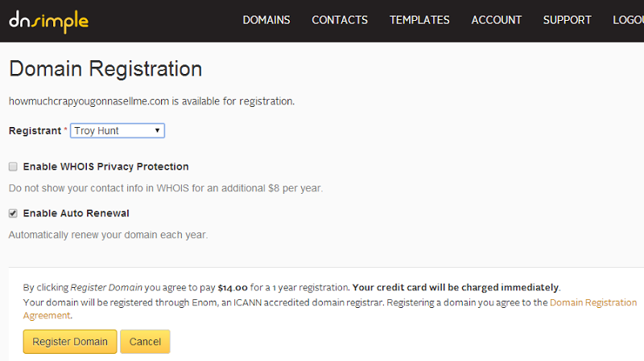Click the DNSimple logo

[48, 21]
